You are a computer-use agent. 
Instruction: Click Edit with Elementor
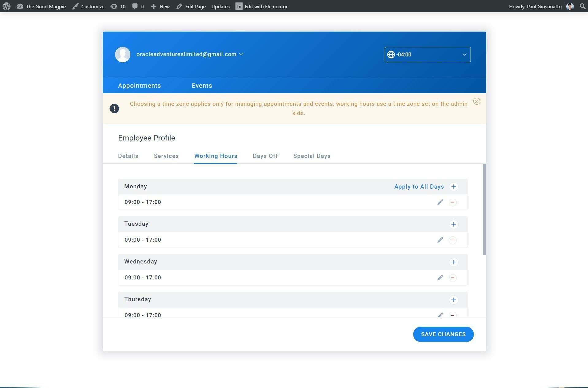coord(262,6)
